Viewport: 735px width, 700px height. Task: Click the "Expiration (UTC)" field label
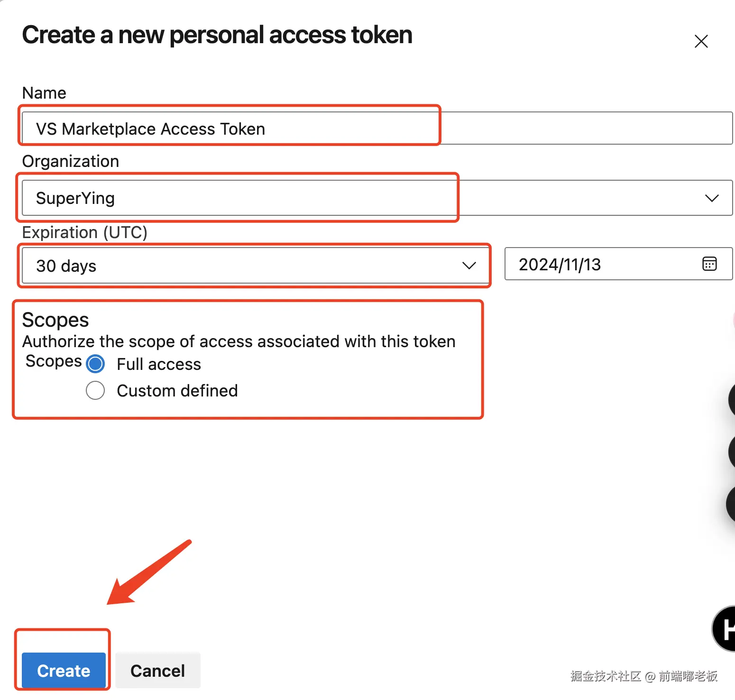pyautogui.click(x=85, y=232)
